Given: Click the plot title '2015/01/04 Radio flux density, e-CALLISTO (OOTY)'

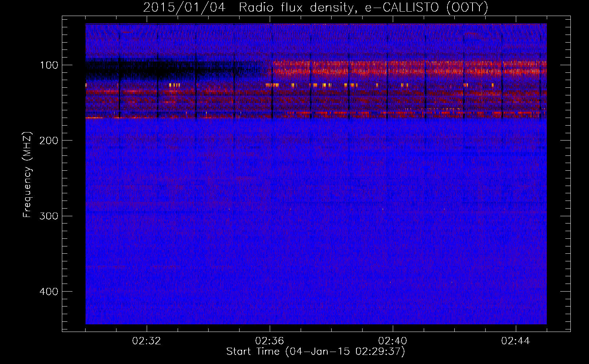Looking at the screenshot, I should click(x=315, y=7).
